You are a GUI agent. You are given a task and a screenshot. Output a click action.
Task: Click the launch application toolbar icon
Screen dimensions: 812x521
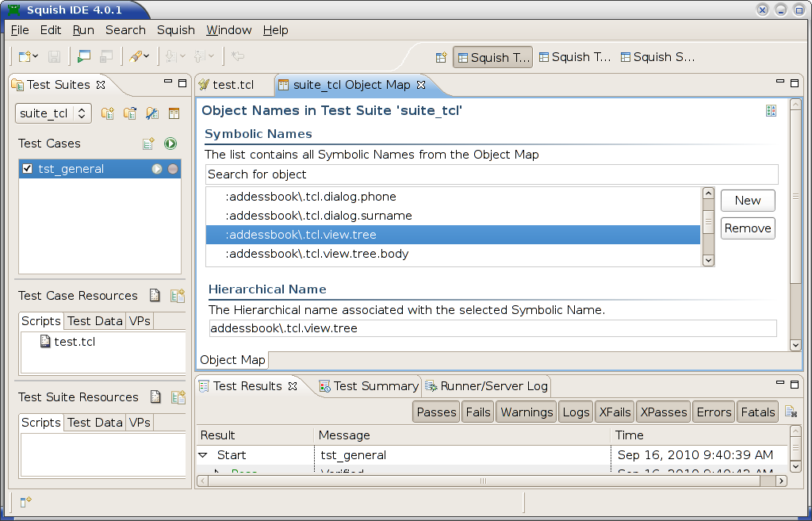click(x=83, y=56)
